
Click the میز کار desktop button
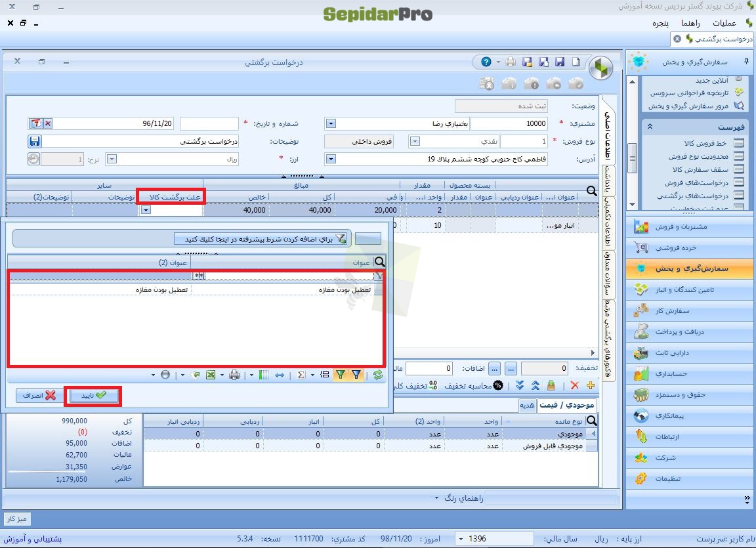pos(17,518)
